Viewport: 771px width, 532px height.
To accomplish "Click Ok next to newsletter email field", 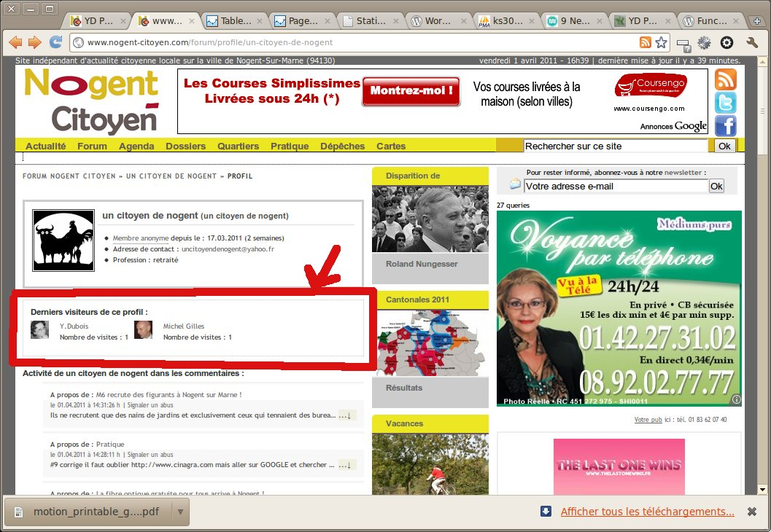I will [x=716, y=186].
